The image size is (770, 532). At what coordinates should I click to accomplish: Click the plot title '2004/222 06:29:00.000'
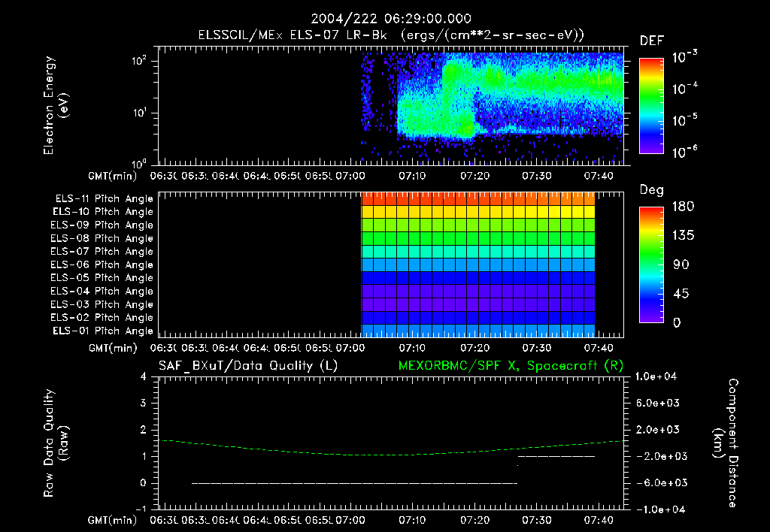pyautogui.click(x=391, y=19)
